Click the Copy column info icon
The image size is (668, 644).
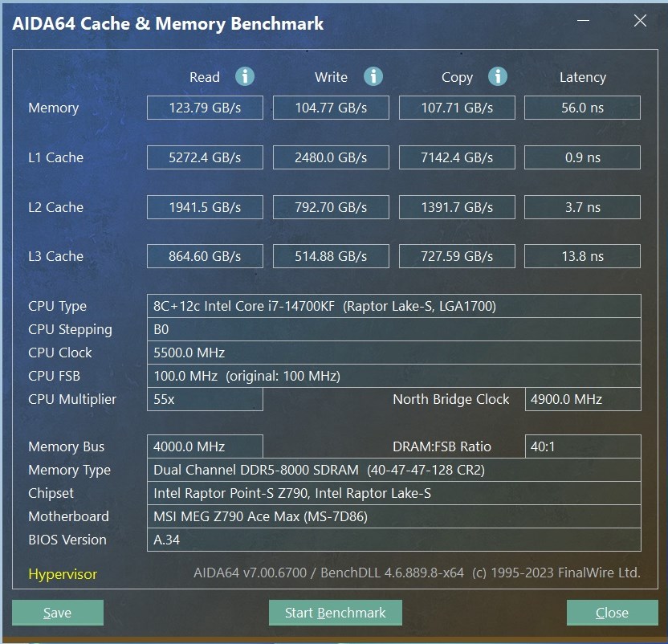(x=498, y=77)
